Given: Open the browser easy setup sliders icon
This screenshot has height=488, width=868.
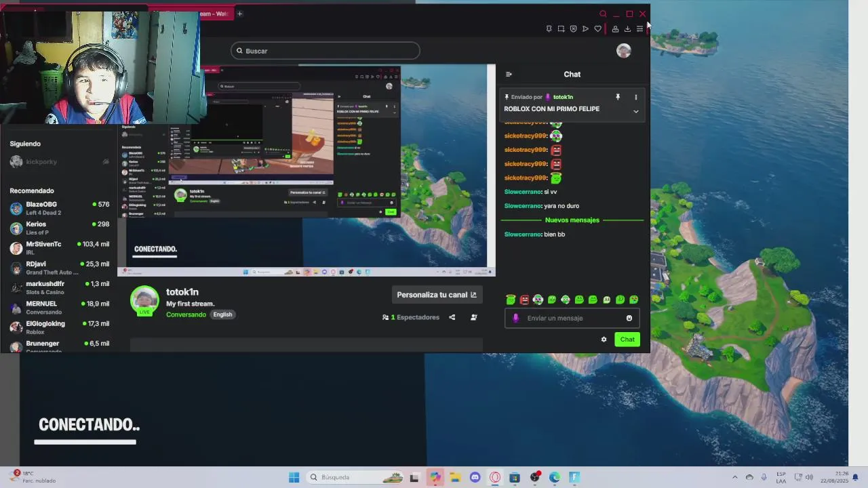Looking at the screenshot, I should (639, 28).
